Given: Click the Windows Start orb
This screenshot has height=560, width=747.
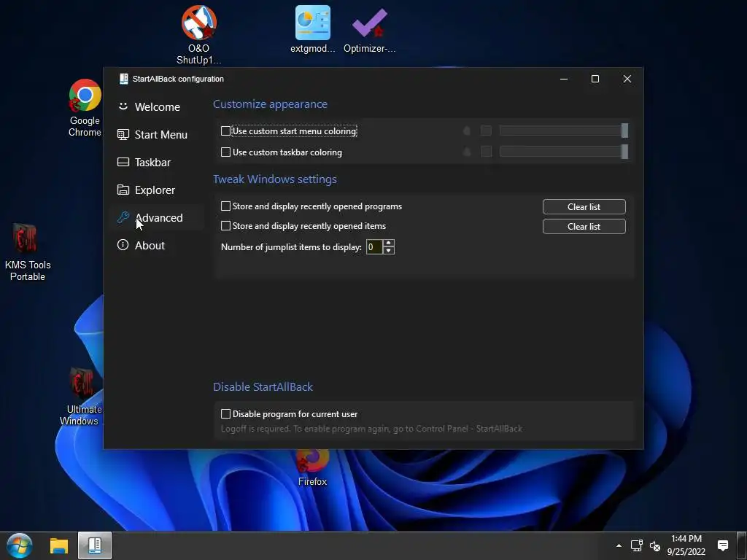Looking at the screenshot, I should point(20,545).
